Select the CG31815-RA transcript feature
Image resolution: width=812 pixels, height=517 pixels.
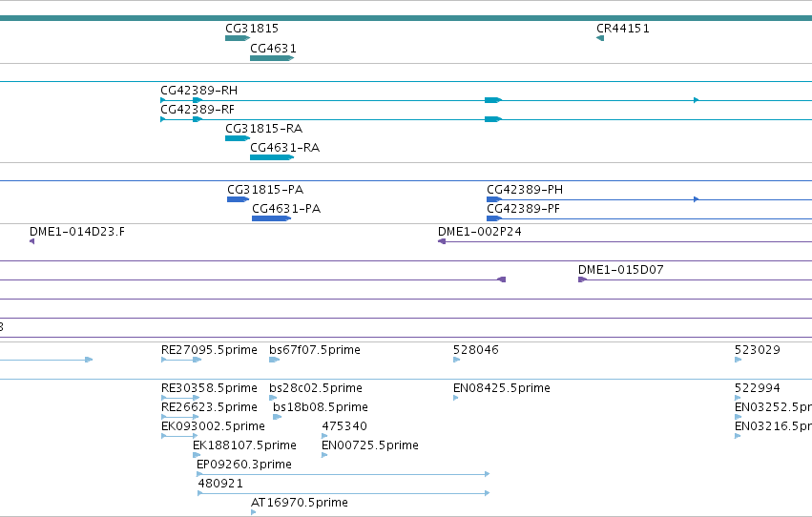pos(238,138)
